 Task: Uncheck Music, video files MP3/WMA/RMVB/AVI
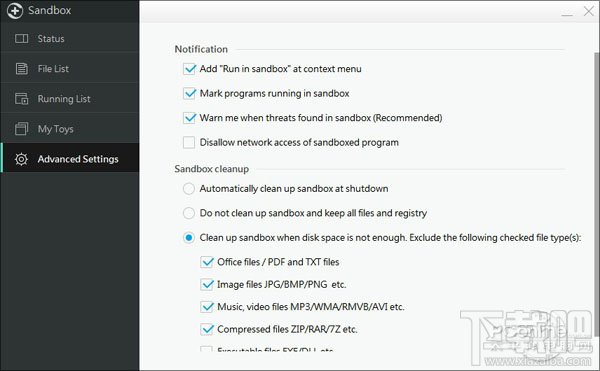click(x=207, y=307)
